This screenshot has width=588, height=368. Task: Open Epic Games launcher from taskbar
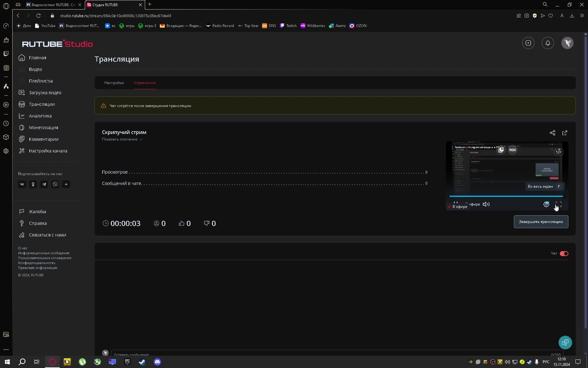tap(127, 362)
